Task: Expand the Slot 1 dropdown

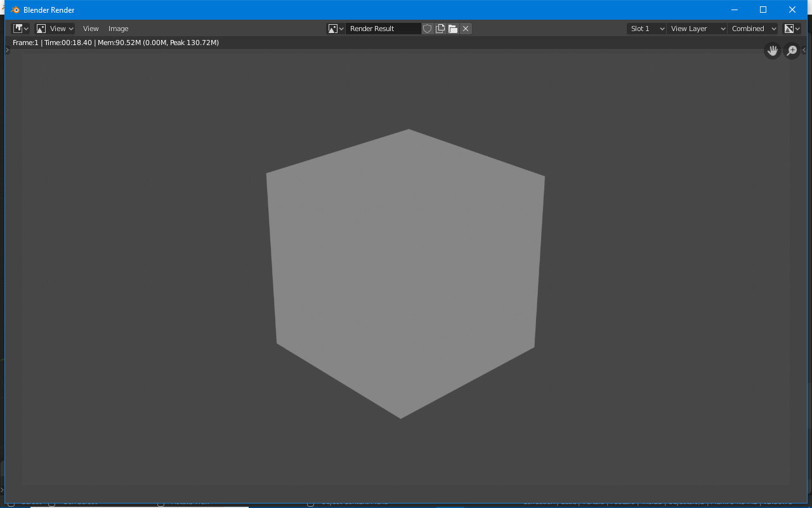Action: click(646, 29)
